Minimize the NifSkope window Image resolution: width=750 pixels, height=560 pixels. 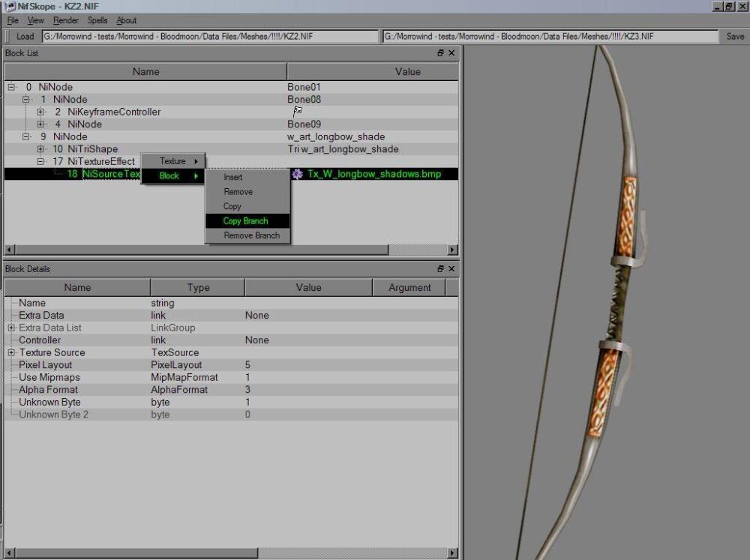pos(718,7)
